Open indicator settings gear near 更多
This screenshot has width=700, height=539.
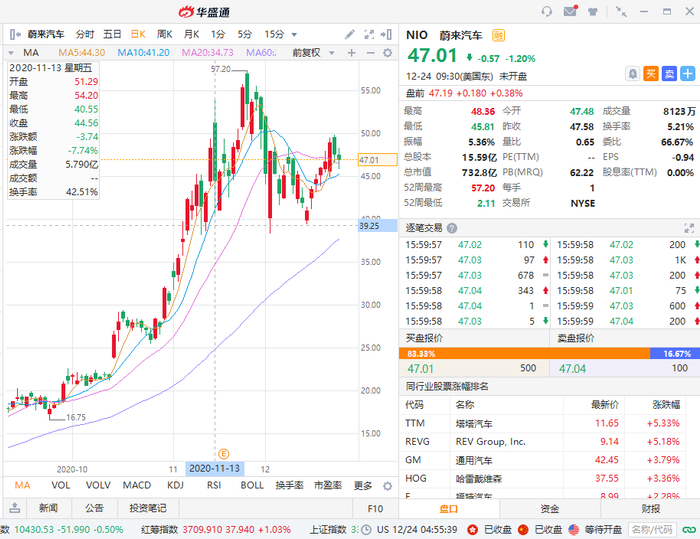coord(388,486)
